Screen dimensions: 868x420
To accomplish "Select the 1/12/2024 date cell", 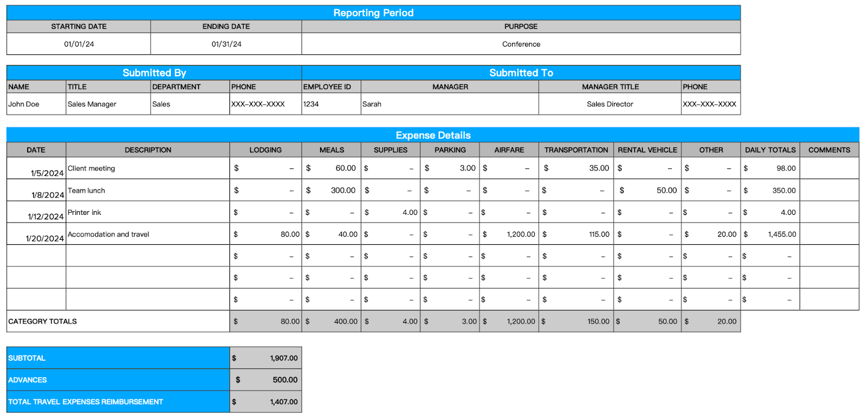I will (36, 212).
